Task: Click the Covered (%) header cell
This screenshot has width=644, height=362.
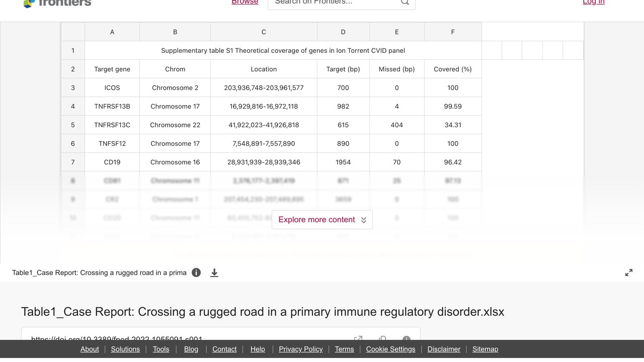Action: tap(453, 69)
